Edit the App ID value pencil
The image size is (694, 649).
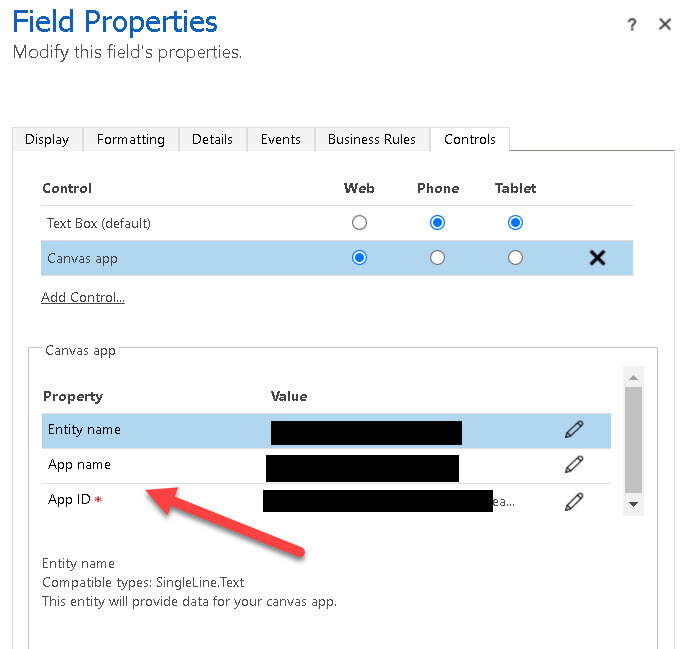coord(574,501)
